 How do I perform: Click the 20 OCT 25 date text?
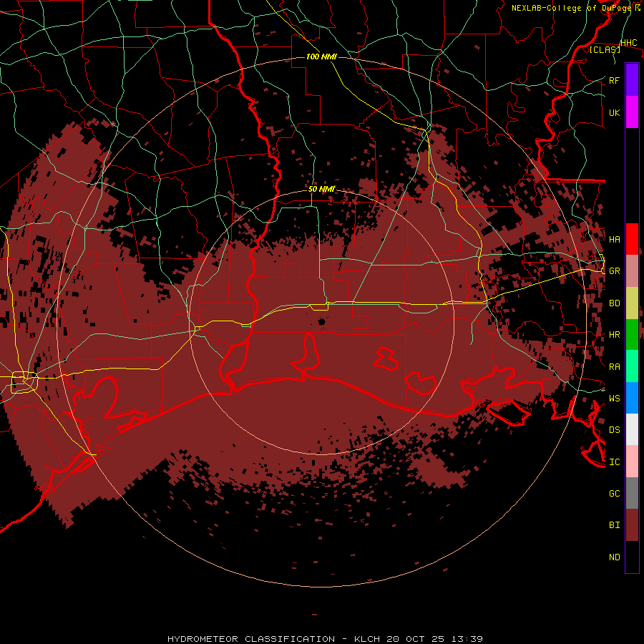[x=416, y=639]
